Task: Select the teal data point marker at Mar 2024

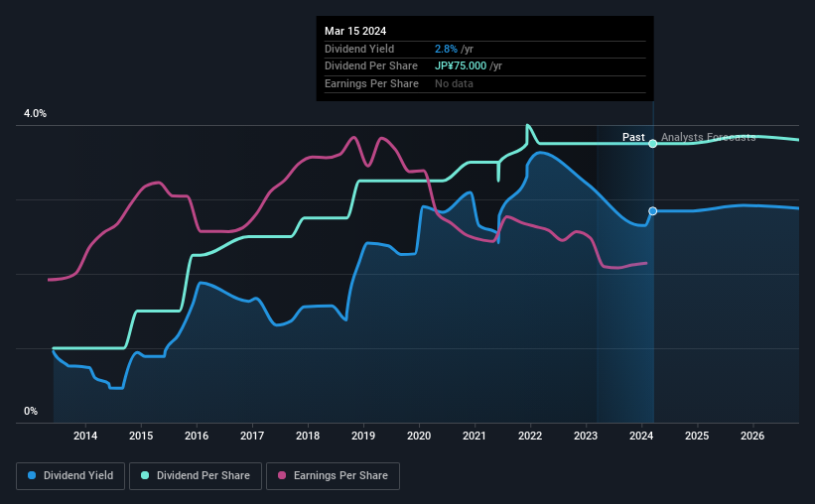Action: click(653, 144)
